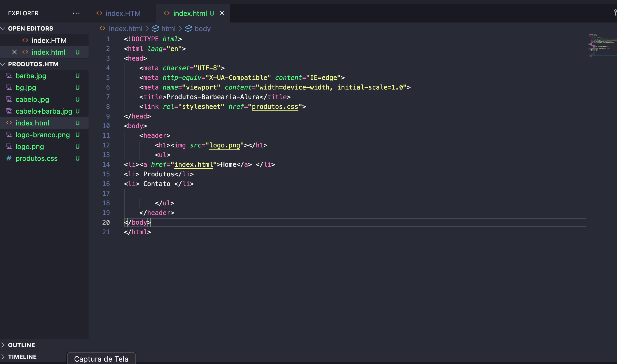Click untracked U badge on produtos.css
This screenshot has width=617, height=364.
(x=78, y=158)
